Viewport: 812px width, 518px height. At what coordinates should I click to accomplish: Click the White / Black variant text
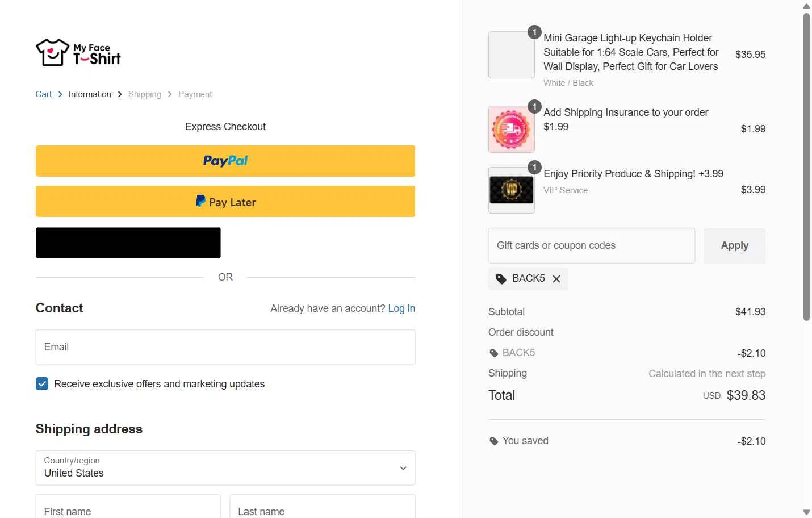click(x=568, y=83)
